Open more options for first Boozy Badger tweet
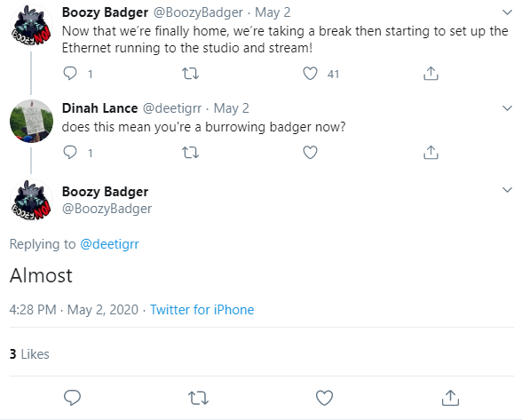This screenshot has height=420, width=522. (507, 12)
